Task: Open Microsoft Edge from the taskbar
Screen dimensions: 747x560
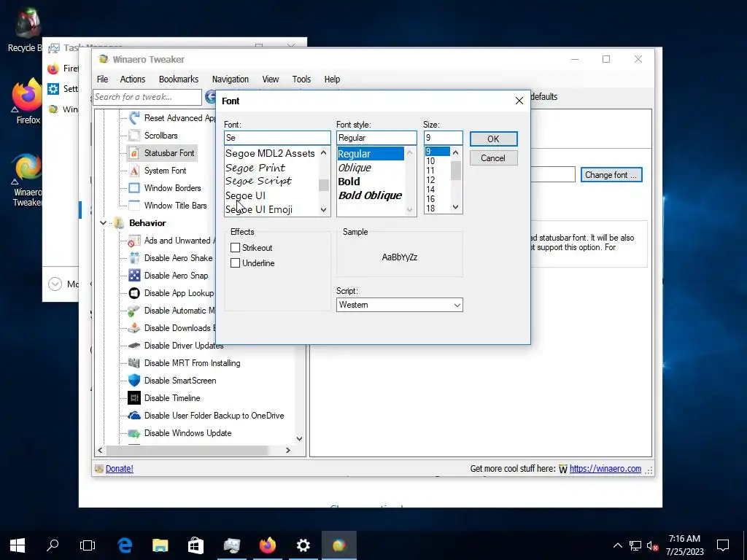Action: [124, 545]
